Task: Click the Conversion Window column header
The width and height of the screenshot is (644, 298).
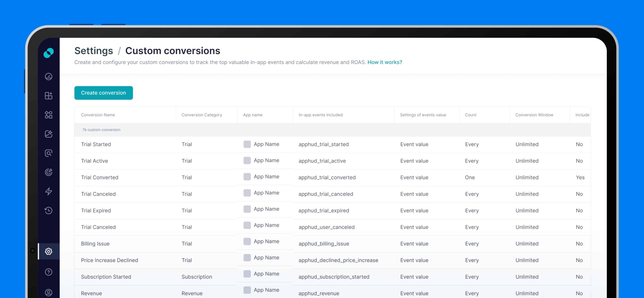Action: 534,115
